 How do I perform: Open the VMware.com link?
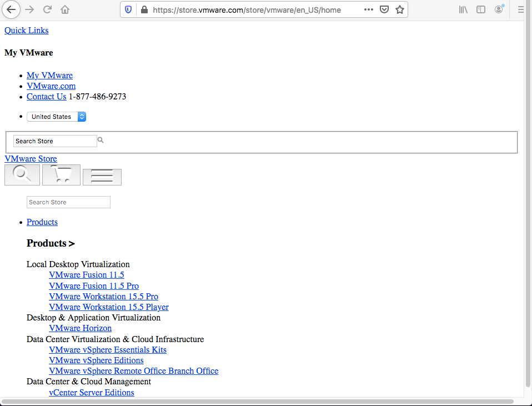(51, 86)
